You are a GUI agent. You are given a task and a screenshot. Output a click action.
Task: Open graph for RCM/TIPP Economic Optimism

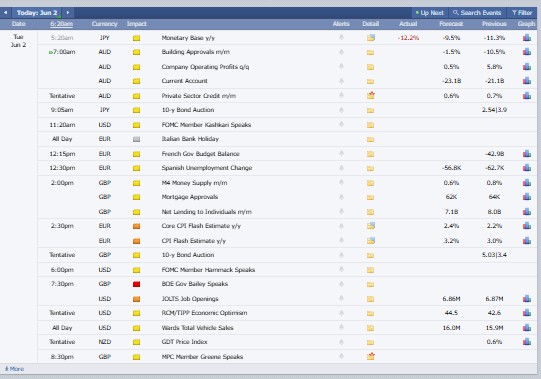527,313
